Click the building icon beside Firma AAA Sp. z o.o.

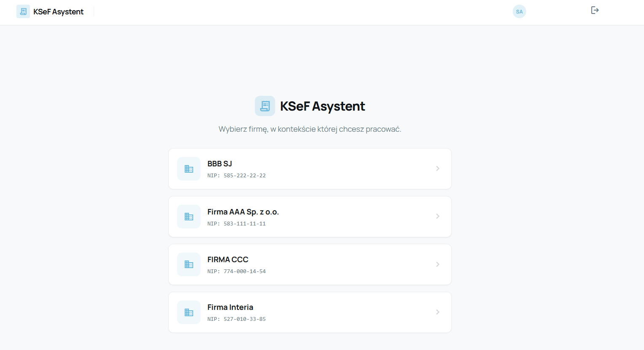[x=189, y=217]
